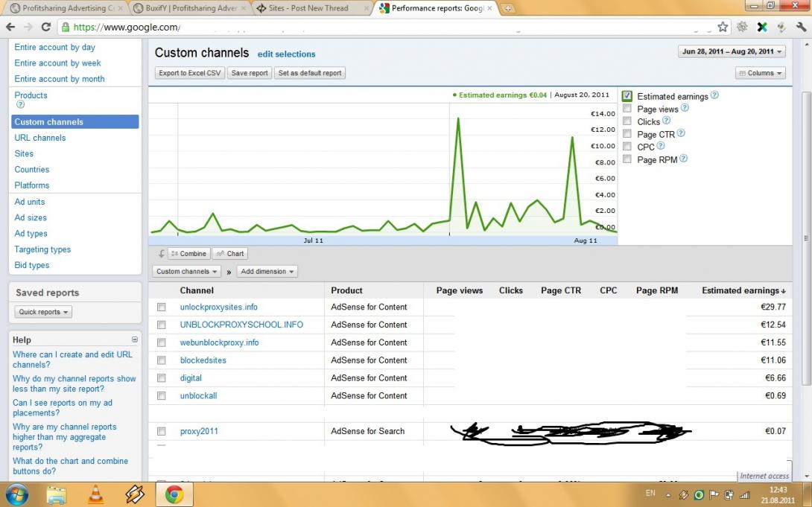Open the Add dimension dropdown
The height and width of the screenshot is (507, 812).
[x=267, y=271]
